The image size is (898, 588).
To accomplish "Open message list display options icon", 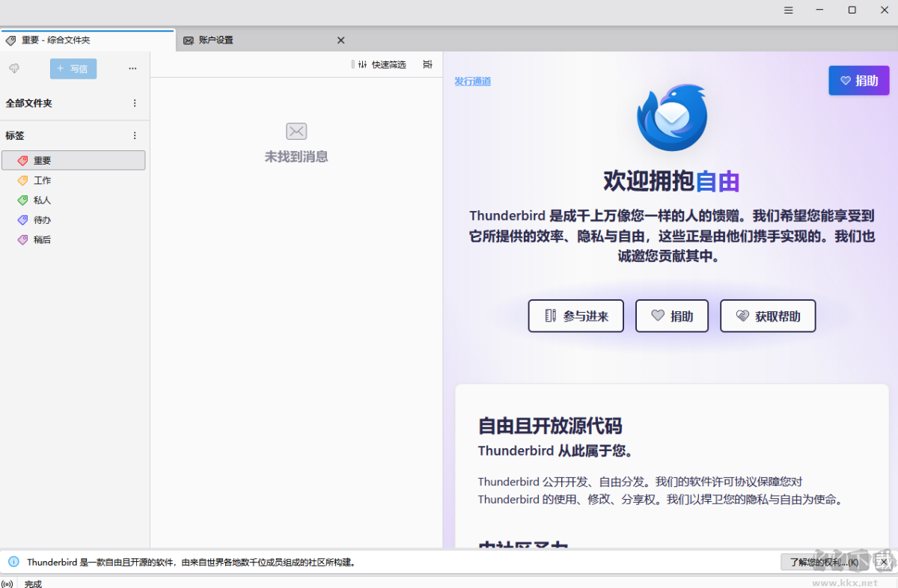I will (427, 64).
